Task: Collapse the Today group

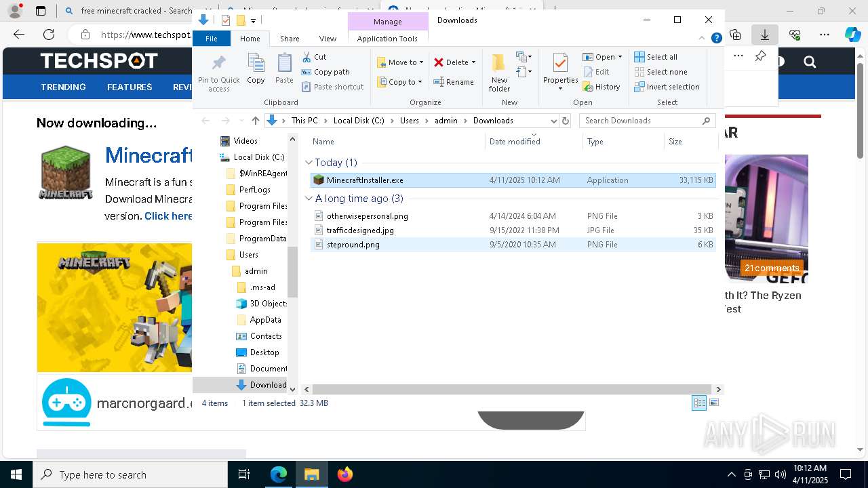Action: [309, 163]
